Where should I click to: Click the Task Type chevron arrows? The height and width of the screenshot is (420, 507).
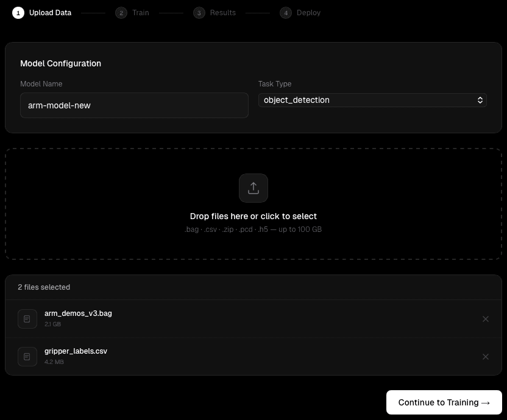pos(480,100)
